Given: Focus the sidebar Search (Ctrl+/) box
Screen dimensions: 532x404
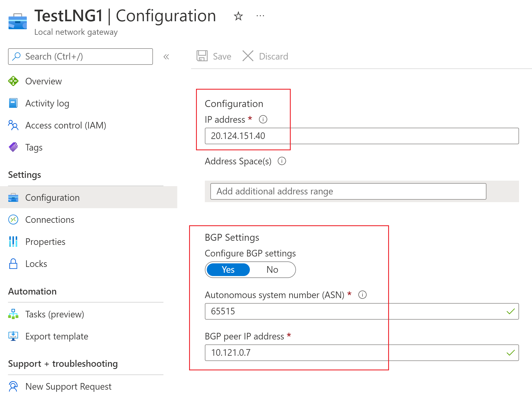Looking at the screenshot, I should [80, 57].
